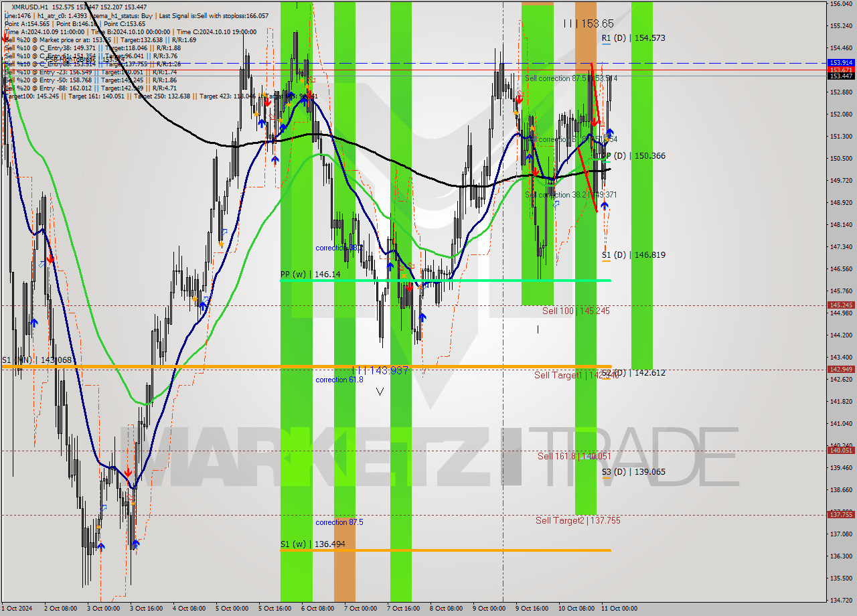The height and width of the screenshot is (616, 857).
Task: Click the 134.720 price axis value
Action: pos(841,601)
